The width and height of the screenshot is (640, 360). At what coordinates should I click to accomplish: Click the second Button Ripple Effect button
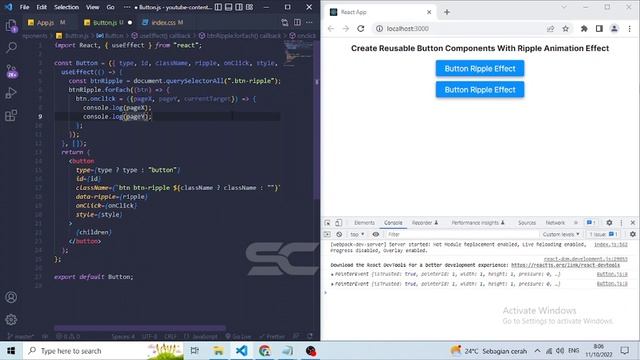480,90
